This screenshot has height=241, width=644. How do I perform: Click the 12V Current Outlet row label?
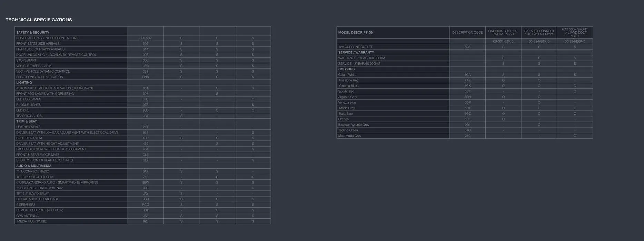point(355,47)
